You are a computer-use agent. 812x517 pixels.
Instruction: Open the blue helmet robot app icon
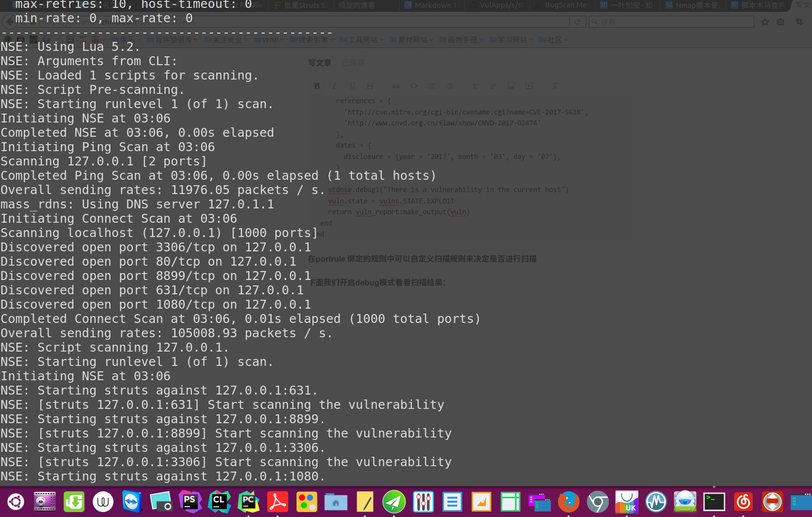(685, 502)
